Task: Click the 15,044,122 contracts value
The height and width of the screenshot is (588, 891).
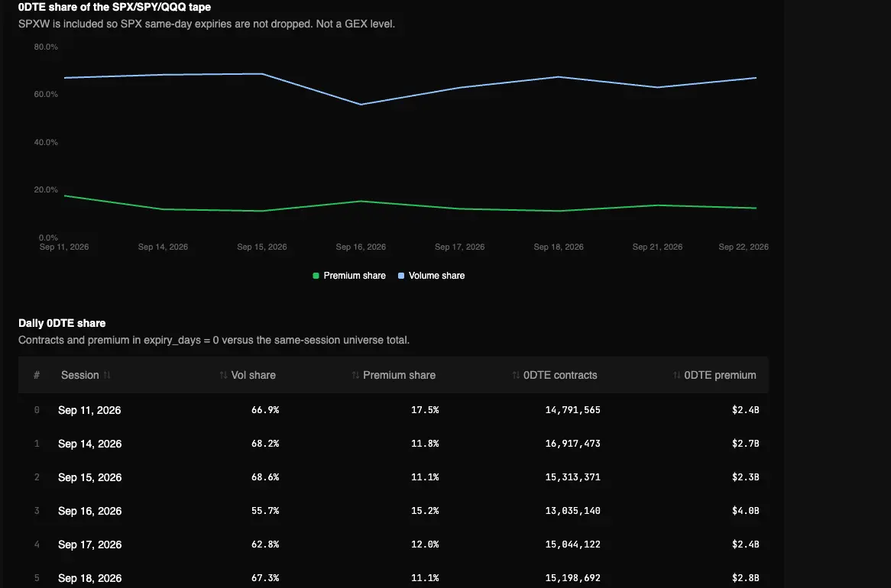Action: 573,544
